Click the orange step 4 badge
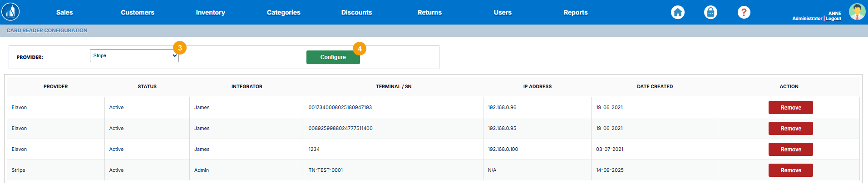The height and width of the screenshot is (190, 868). (x=360, y=49)
